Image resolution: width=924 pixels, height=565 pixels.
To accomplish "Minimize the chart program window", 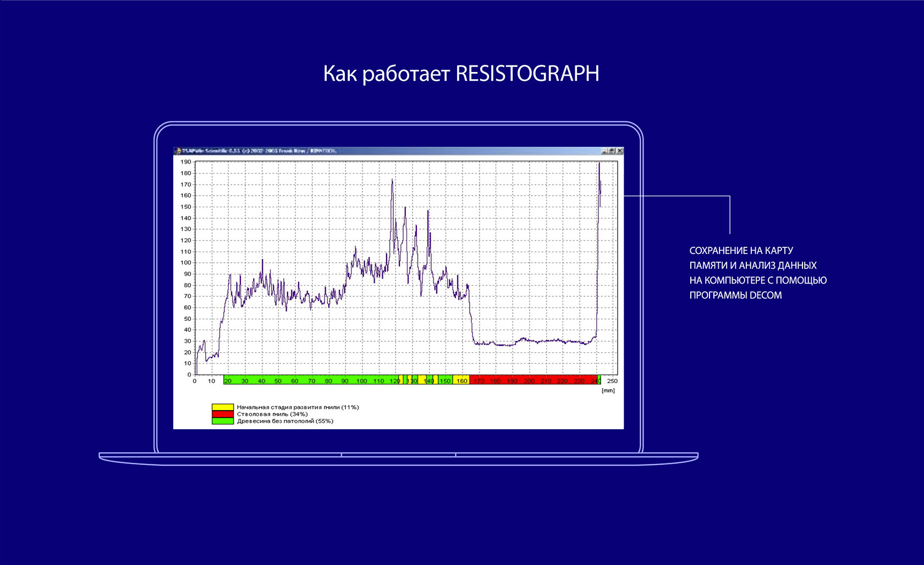I will [604, 151].
